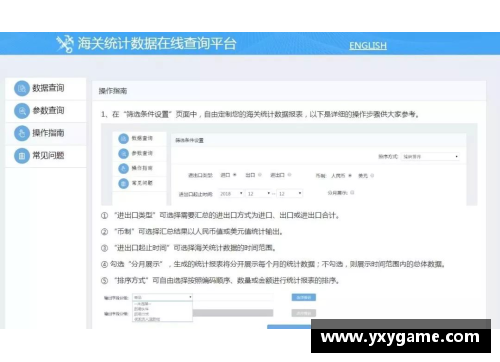Screen dimensions: 500x362
Task: Select the 进出口 radio button
Action: click(289, 175)
